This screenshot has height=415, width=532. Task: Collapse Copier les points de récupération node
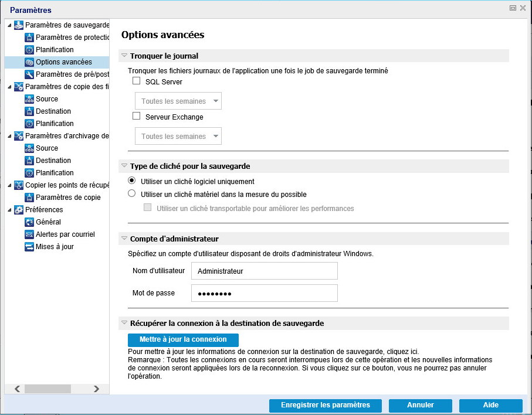(9, 185)
